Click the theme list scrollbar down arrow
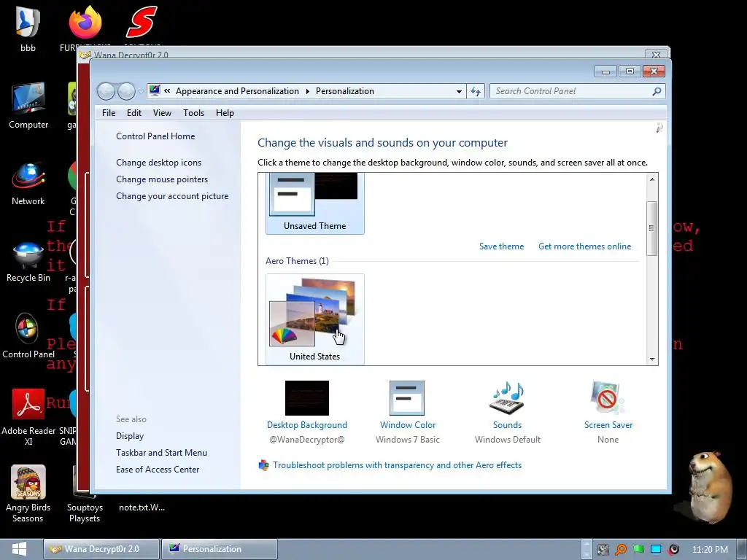747x560 pixels. 652,359
